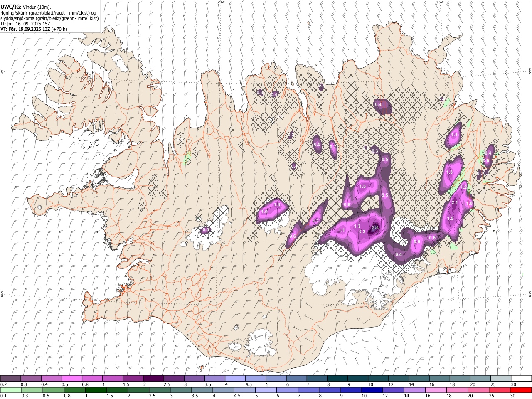Pick the bright red swatch at legend end
The height and width of the screenshot is (399, 532).
click(521, 390)
